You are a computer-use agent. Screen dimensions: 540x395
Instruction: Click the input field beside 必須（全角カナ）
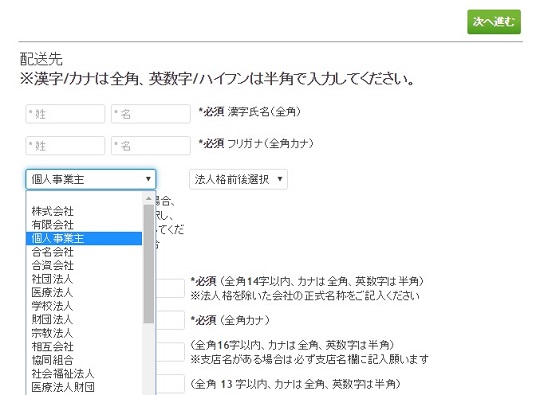coord(170,320)
